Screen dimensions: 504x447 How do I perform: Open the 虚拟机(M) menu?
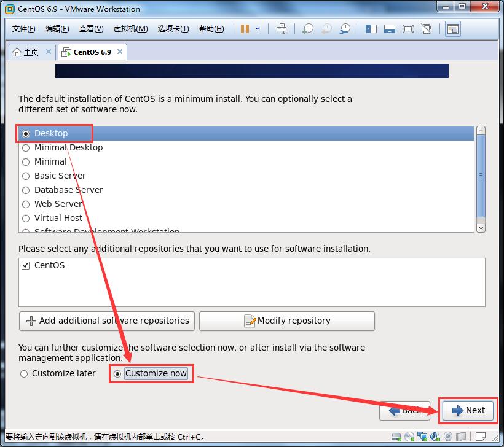130,29
